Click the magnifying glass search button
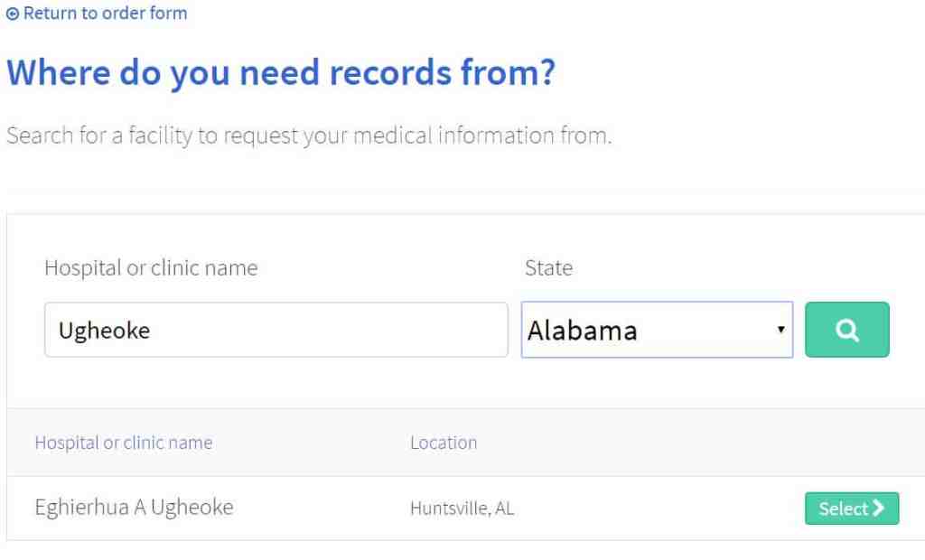The image size is (925, 560). point(846,330)
